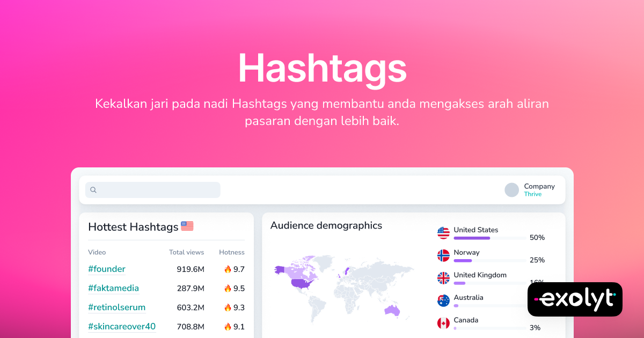This screenshot has height=338, width=644.
Task: Click inside the search input field
Action: click(x=156, y=190)
